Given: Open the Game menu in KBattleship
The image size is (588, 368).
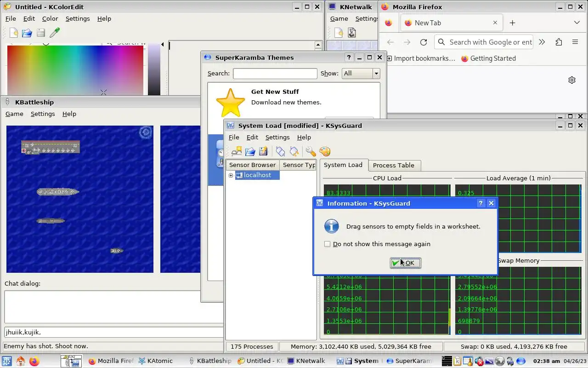Looking at the screenshot, I should (14, 114).
